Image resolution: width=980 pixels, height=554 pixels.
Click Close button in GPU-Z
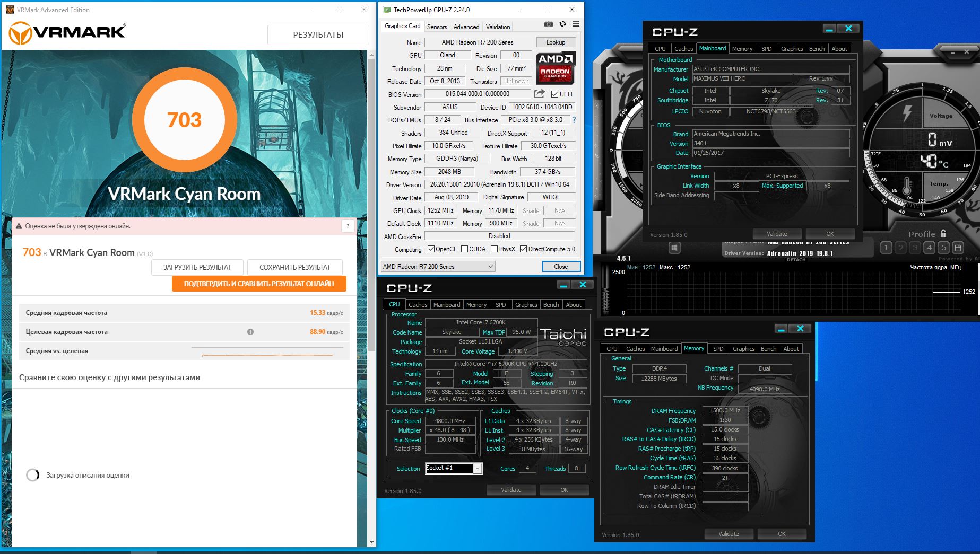pos(561,267)
